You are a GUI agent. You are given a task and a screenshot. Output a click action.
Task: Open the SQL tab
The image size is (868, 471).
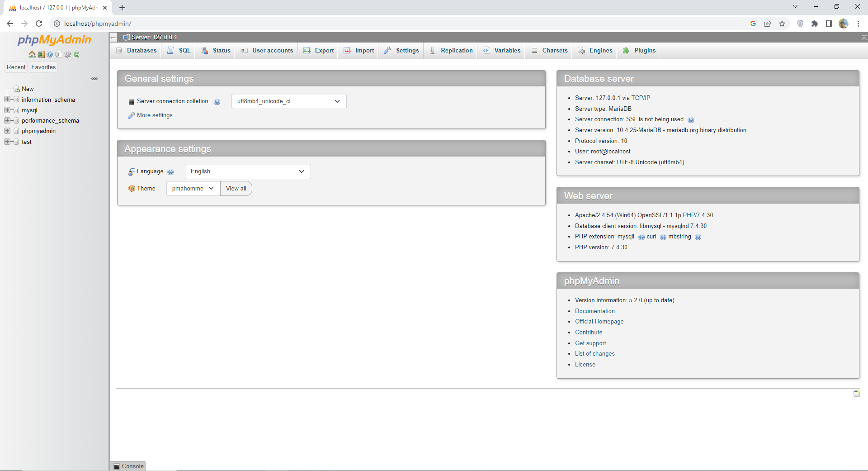click(x=179, y=50)
